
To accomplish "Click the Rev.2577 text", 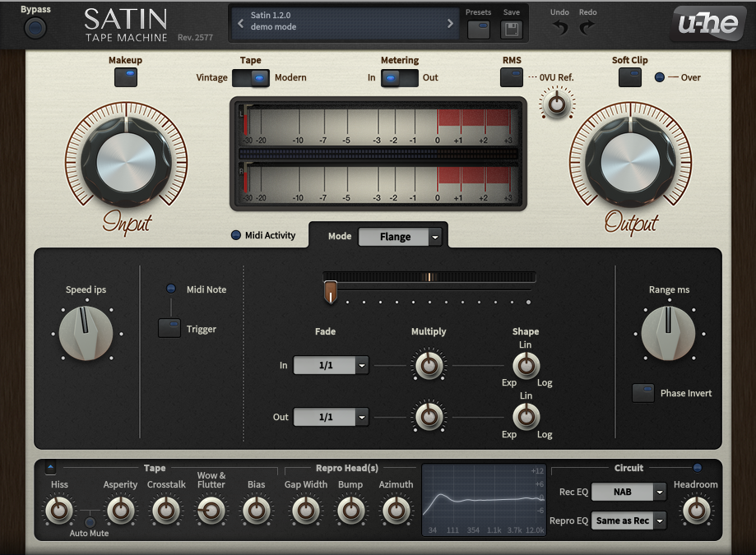I will (x=195, y=38).
